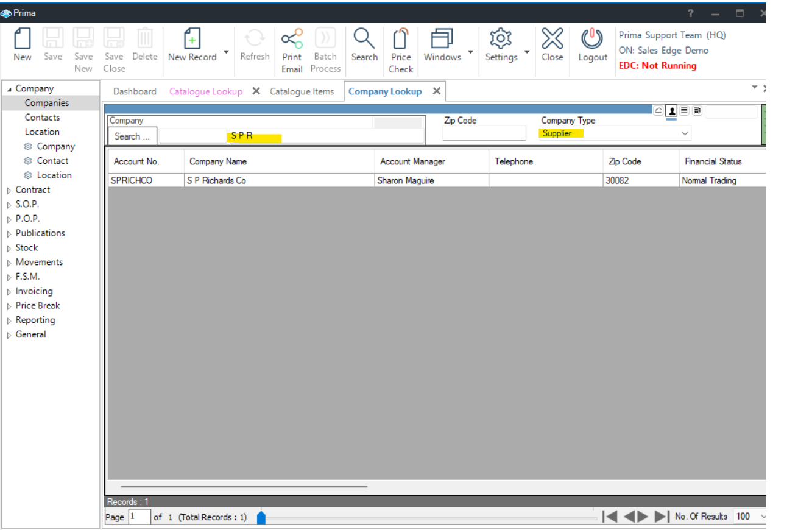Close the Company Lookup tab
Screen dimensions: 812x530
click(436, 91)
